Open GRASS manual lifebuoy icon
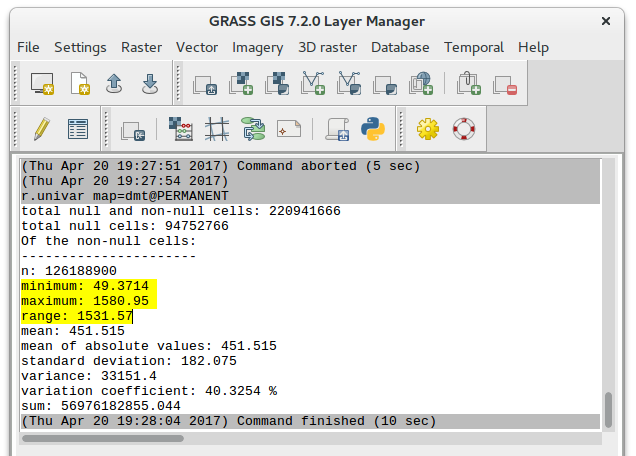This screenshot has height=456, width=636. click(464, 129)
